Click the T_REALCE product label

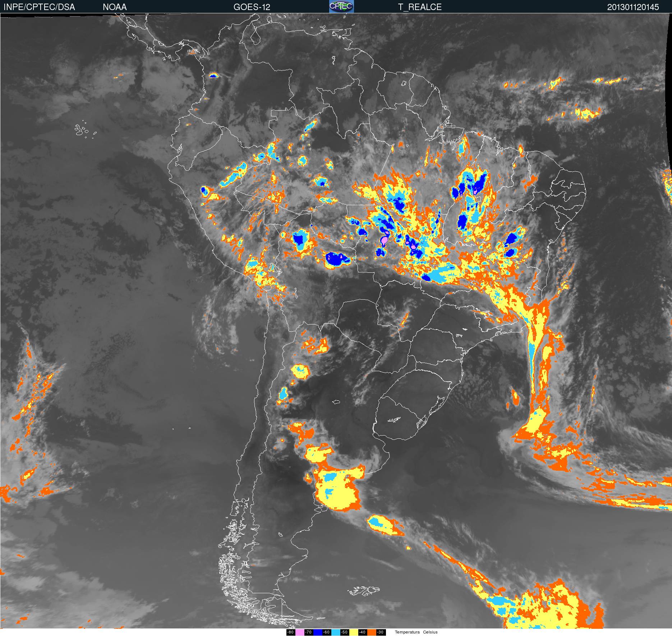[x=420, y=7]
